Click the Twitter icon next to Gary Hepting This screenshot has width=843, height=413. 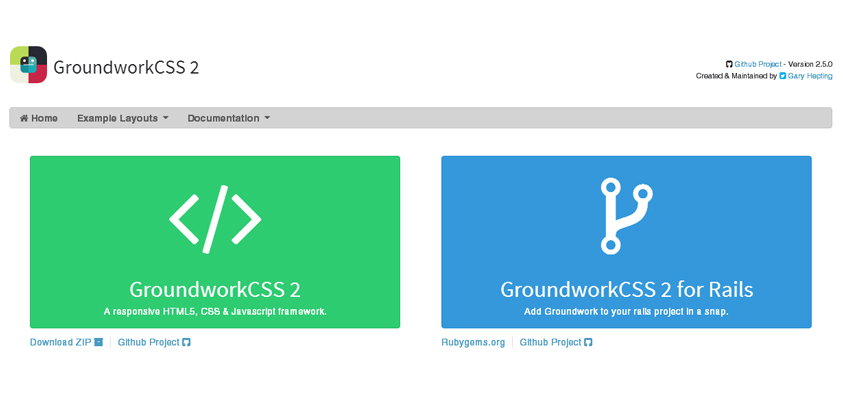[x=782, y=76]
